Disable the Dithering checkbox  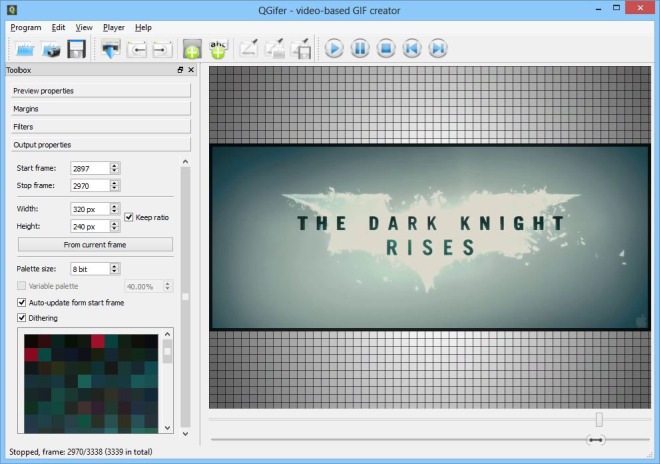tap(21, 317)
